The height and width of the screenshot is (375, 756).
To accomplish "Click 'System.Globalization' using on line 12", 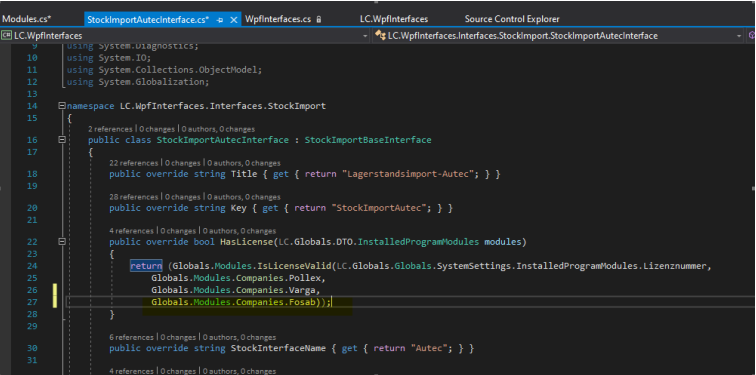I will point(152,82).
